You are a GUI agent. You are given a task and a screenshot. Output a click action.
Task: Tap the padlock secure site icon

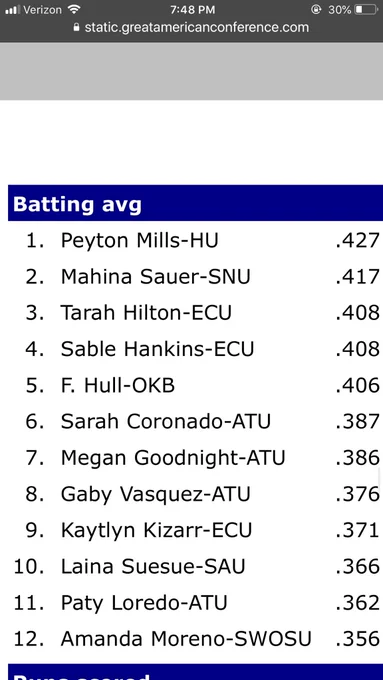[x=77, y=27]
